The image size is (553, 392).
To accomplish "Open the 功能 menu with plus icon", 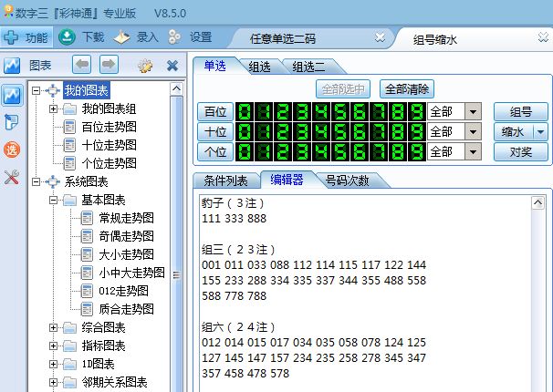I will tap(26, 37).
